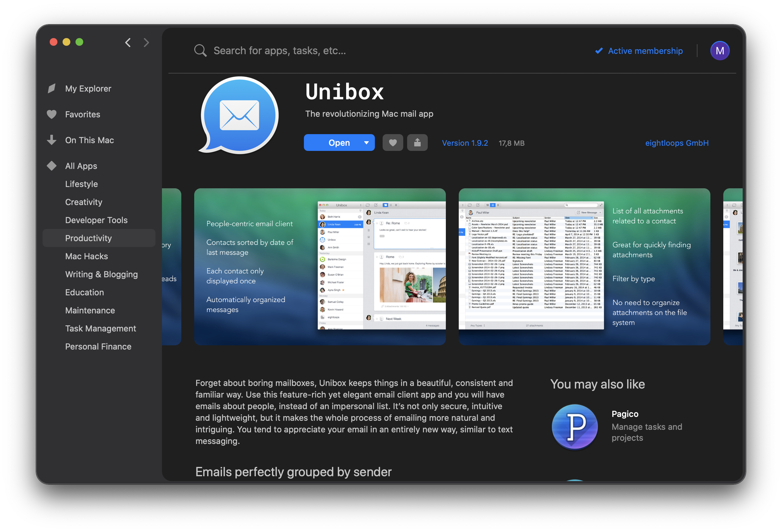The height and width of the screenshot is (532, 782).
Task: Open All Apps category
Action: point(81,166)
